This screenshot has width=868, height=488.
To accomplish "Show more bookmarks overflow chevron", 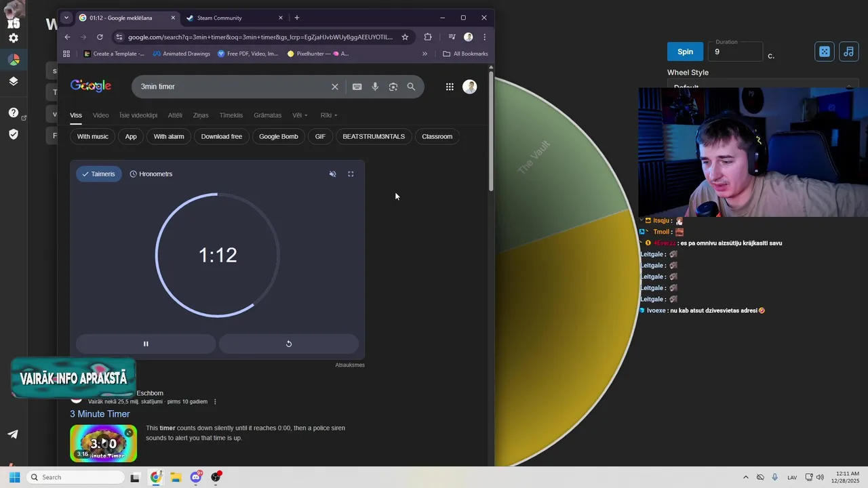I will [x=425, y=54].
